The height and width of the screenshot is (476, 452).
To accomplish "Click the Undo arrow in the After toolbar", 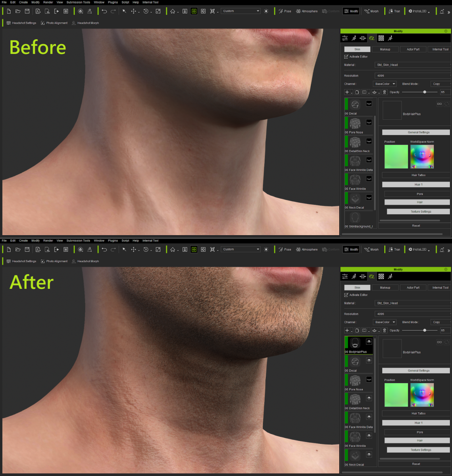I will [104, 250].
